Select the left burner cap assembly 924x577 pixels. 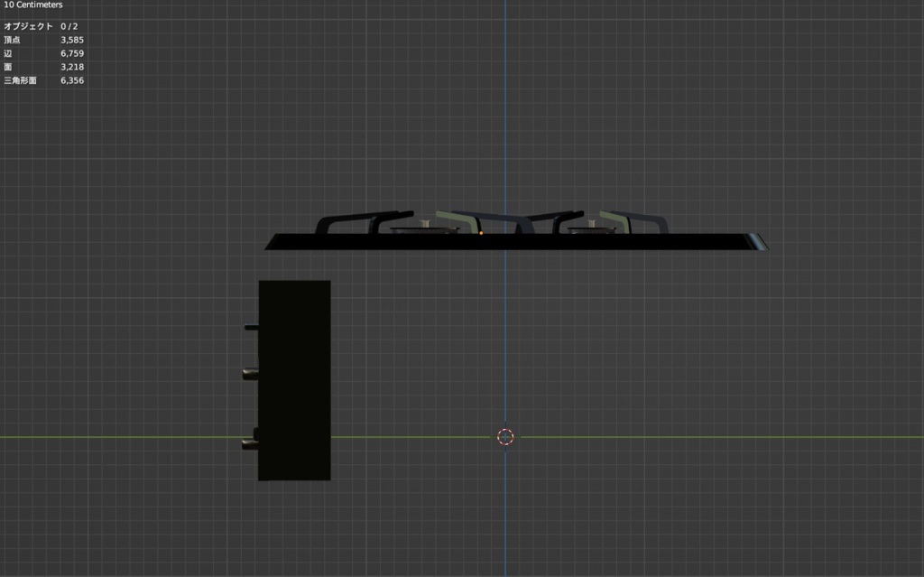424,226
